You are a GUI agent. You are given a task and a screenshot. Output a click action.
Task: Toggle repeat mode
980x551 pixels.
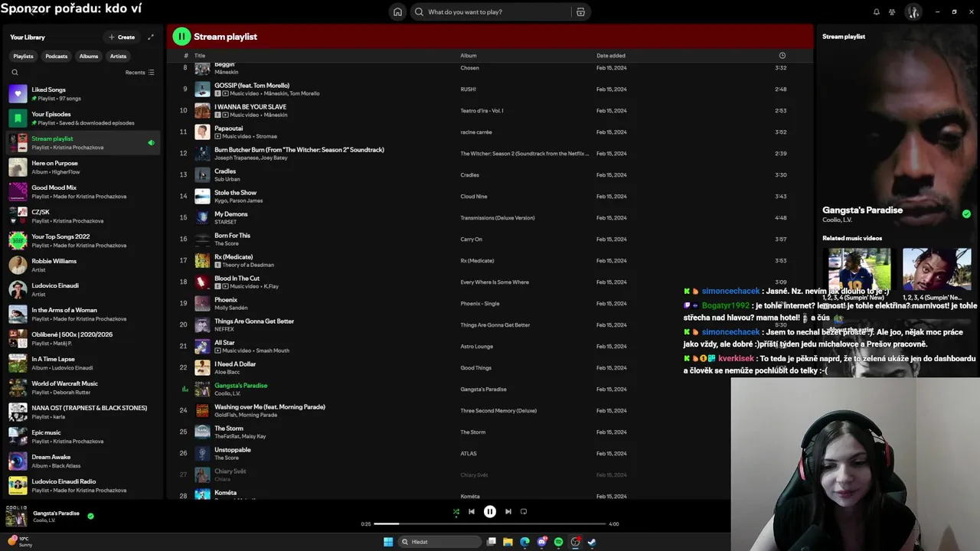point(524,511)
